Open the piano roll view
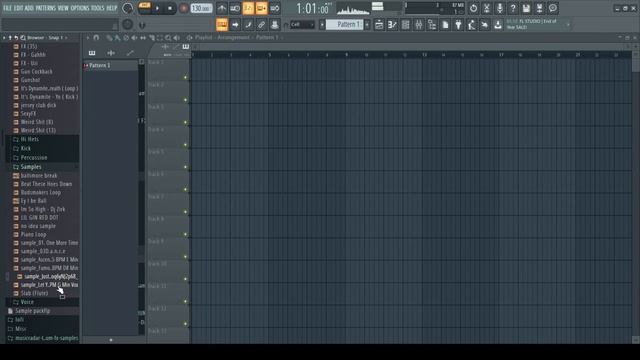The image size is (640, 360). (392, 25)
